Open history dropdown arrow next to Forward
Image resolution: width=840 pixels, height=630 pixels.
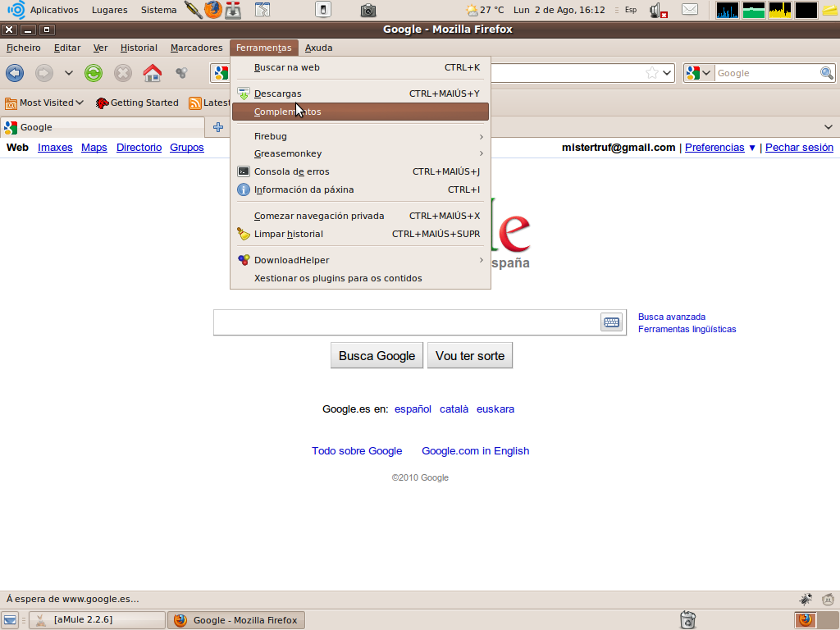tap(69, 73)
